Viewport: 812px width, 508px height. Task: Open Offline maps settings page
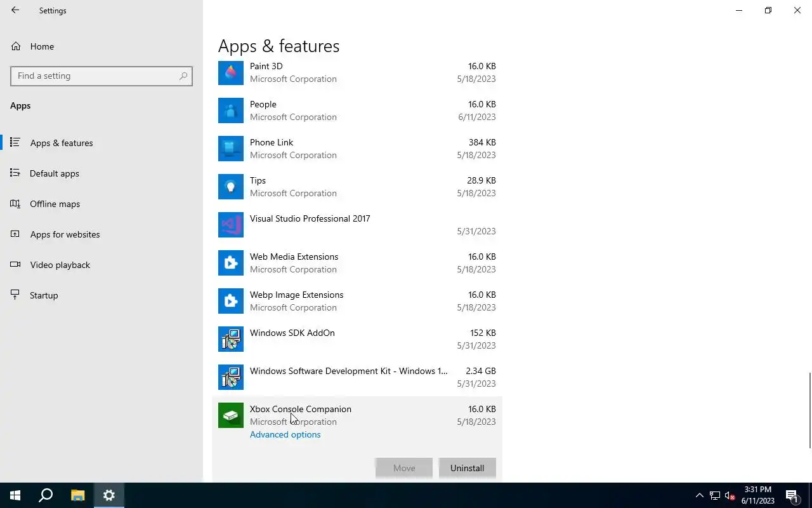click(x=101, y=204)
